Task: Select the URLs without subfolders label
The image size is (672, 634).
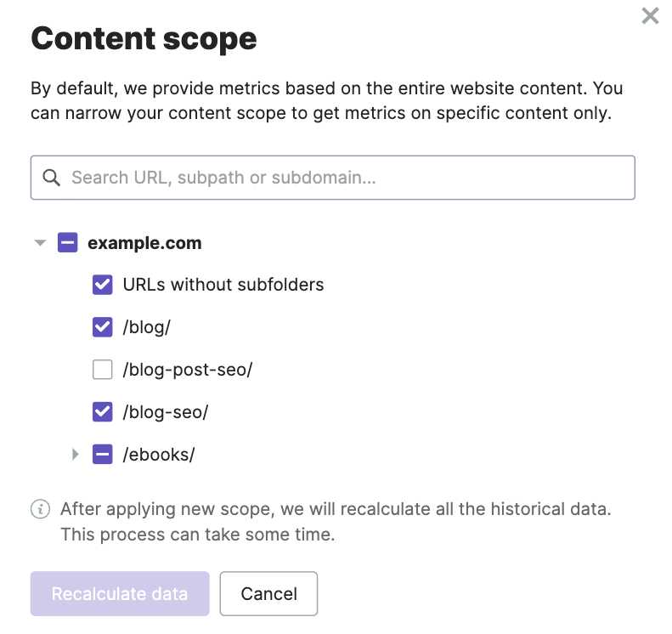Action: (x=223, y=285)
